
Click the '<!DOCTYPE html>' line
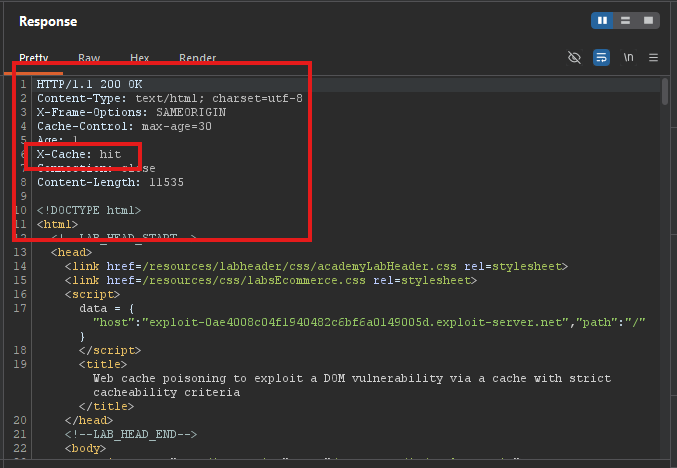click(x=89, y=210)
